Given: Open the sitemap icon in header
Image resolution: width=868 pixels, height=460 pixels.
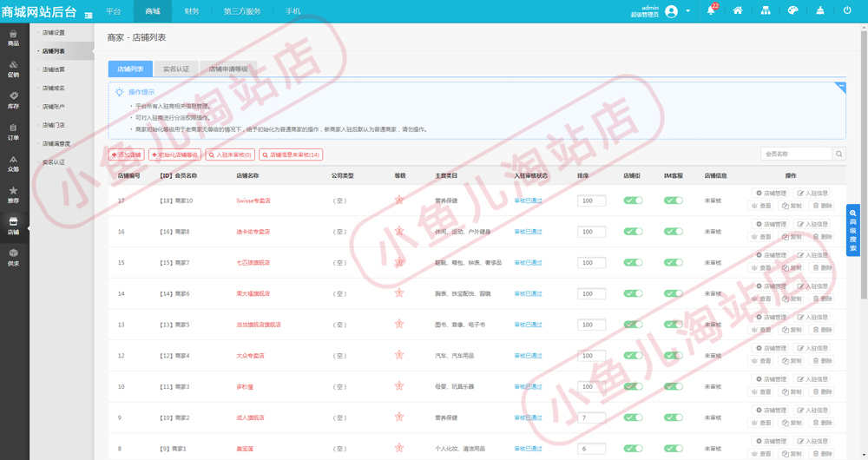Looking at the screenshot, I should (766, 10).
